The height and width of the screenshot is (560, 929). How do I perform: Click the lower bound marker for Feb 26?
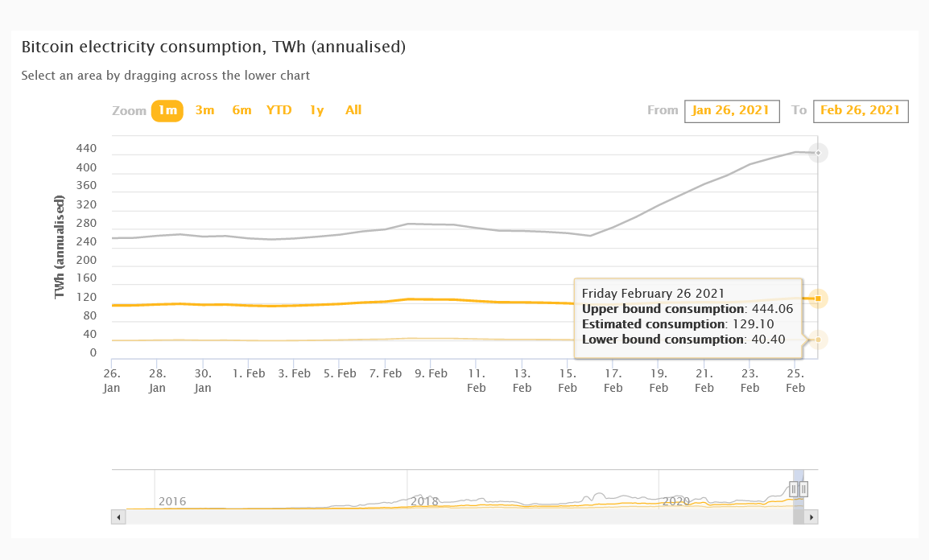818,340
